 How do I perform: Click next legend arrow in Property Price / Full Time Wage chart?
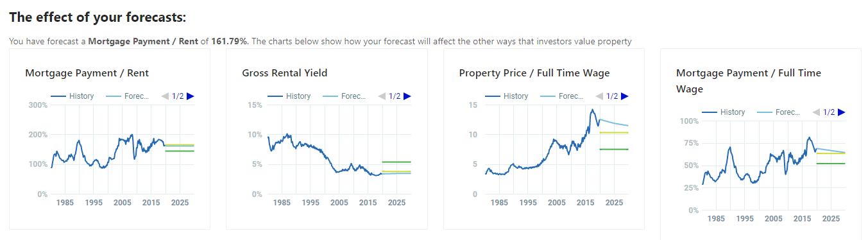[624, 96]
